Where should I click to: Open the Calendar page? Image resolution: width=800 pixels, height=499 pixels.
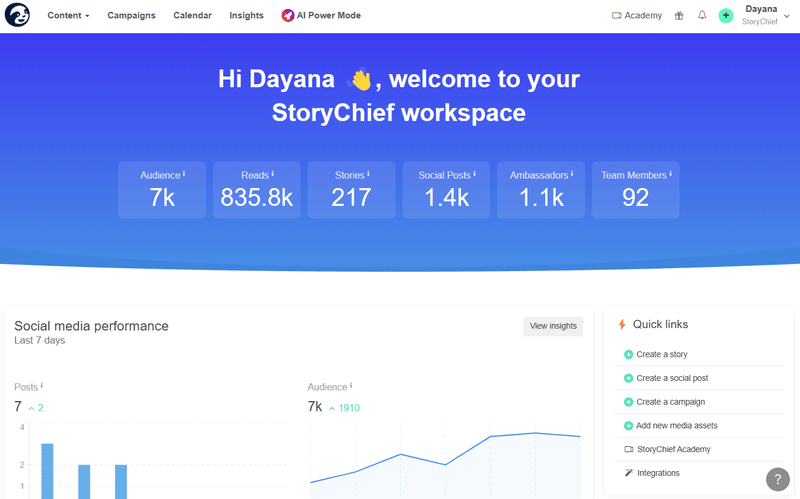point(192,15)
